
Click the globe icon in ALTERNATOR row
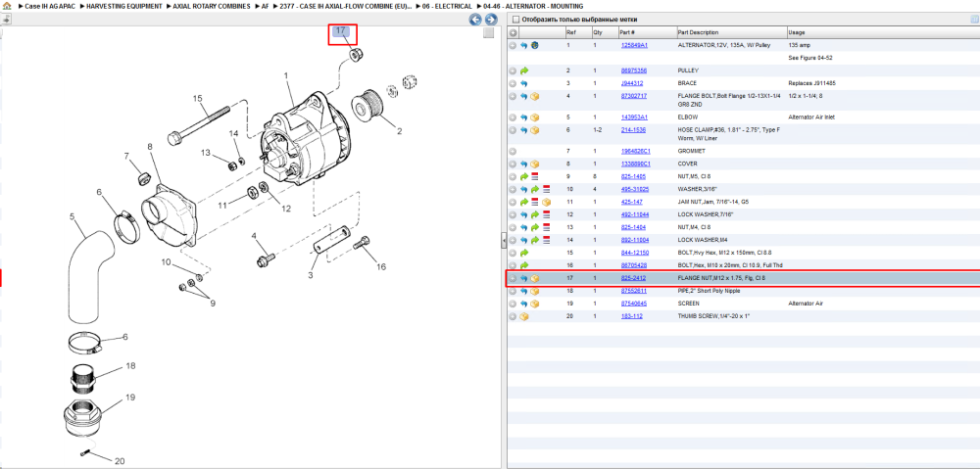pyautogui.click(x=534, y=46)
